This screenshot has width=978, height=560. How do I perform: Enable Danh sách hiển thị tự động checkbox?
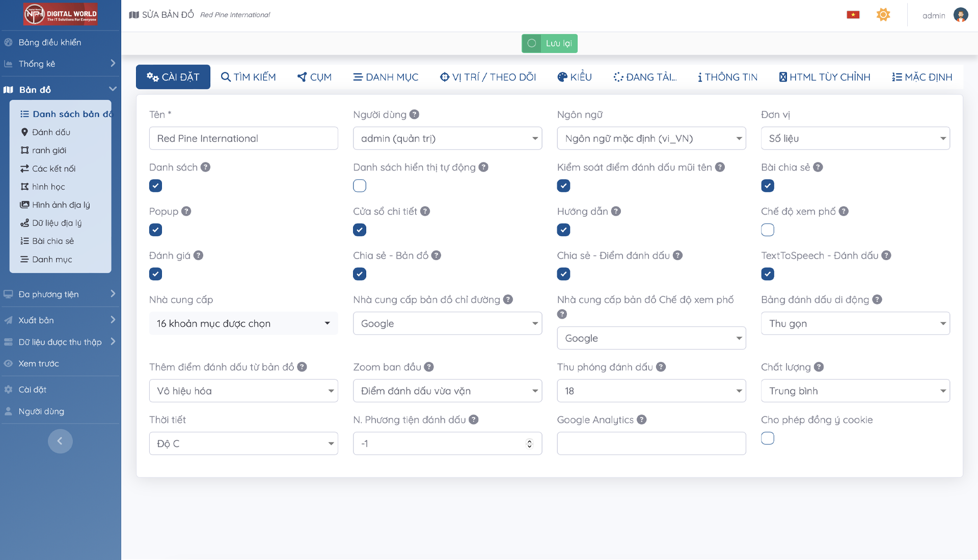pos(360,186)
